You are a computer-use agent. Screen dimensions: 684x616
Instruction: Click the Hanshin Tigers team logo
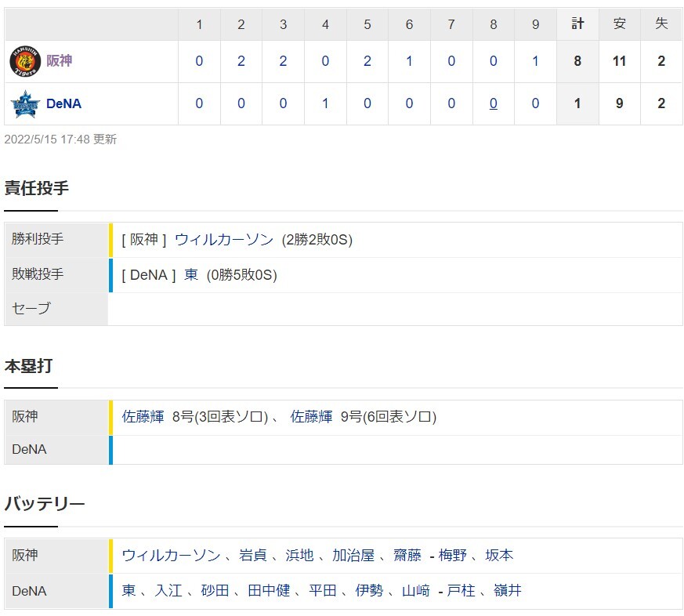click(25, 61)
